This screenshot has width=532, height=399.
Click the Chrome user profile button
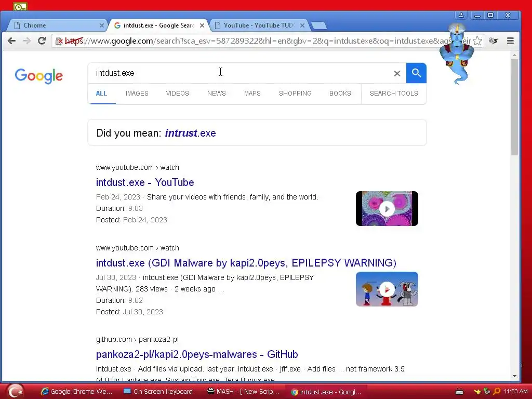pos(461,15)
